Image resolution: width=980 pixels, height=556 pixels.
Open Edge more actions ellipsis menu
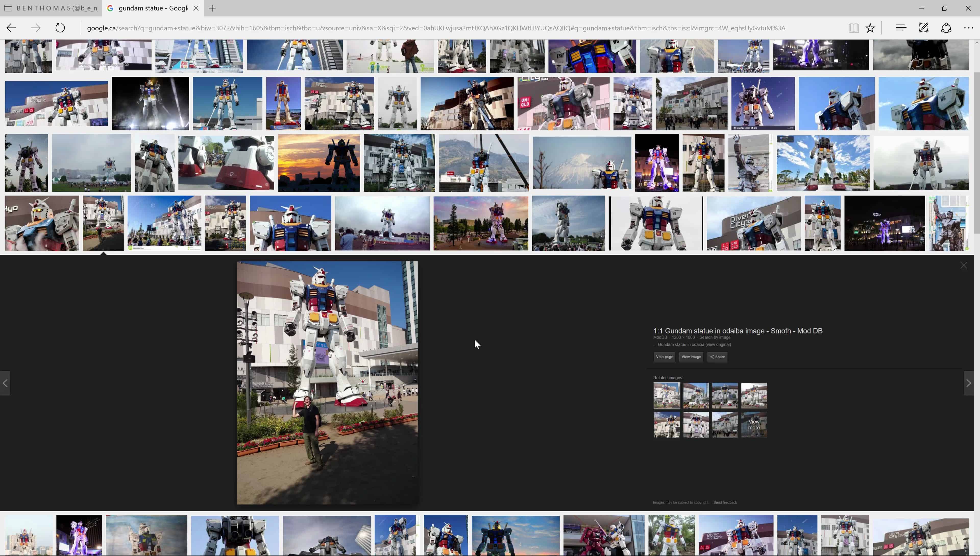(x=969, y=28)
